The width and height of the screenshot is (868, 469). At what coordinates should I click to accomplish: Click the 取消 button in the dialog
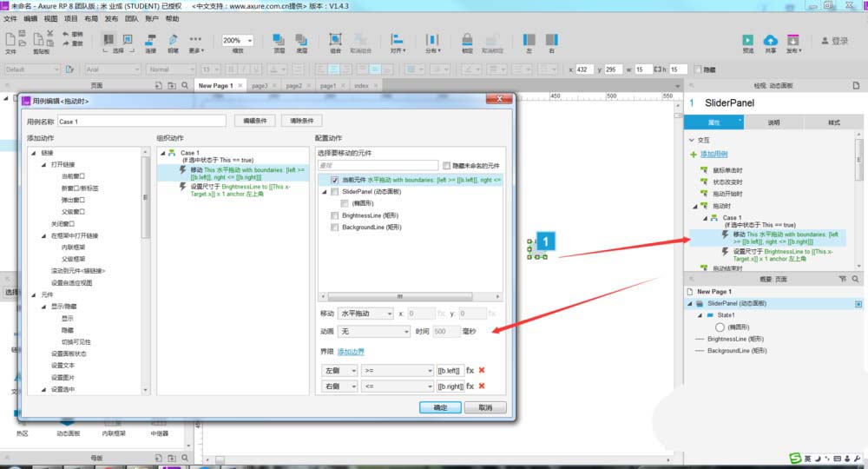point(485,407)
